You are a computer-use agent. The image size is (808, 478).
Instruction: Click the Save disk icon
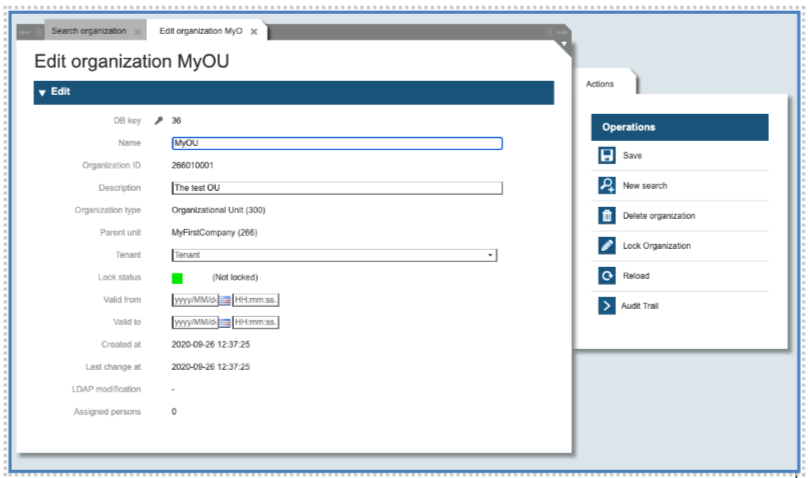606,156
